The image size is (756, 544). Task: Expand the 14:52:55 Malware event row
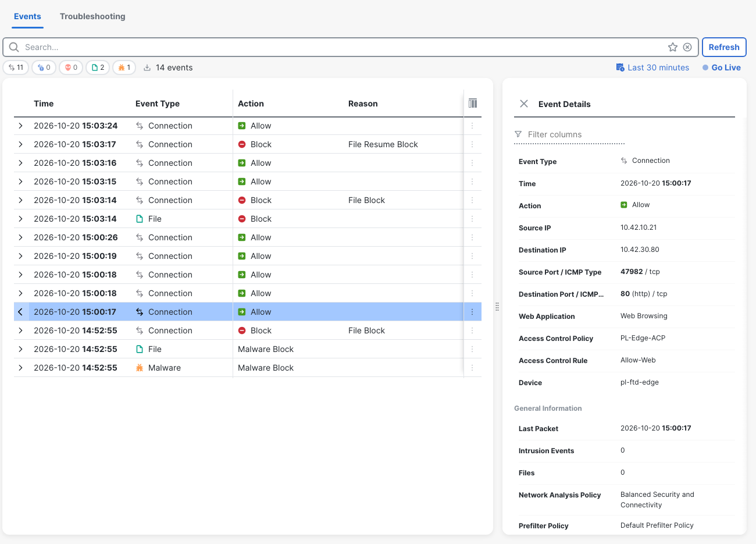(x=20, y=368)
